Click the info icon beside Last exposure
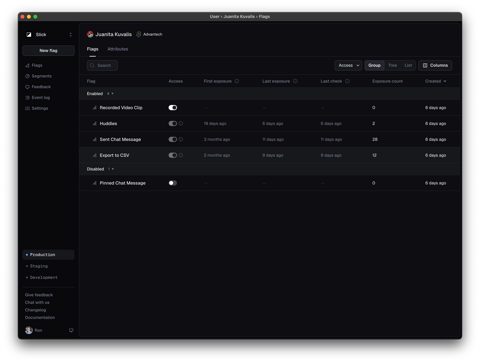 tap(295, 81)
